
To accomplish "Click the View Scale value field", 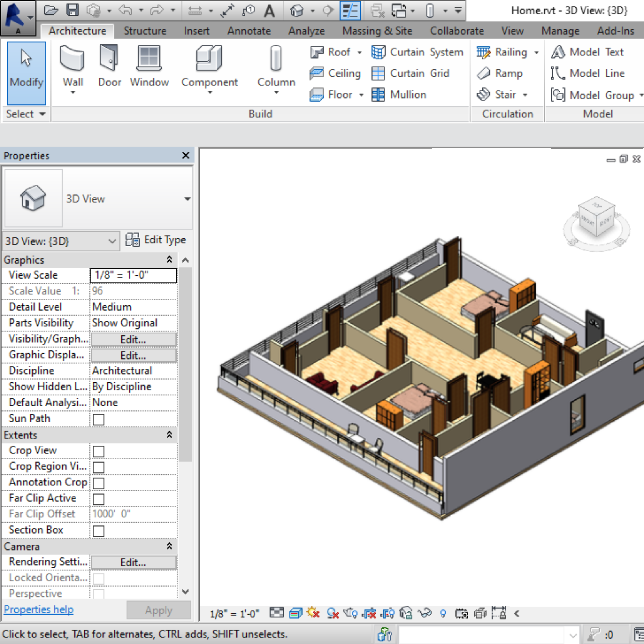I will point(133,275).
